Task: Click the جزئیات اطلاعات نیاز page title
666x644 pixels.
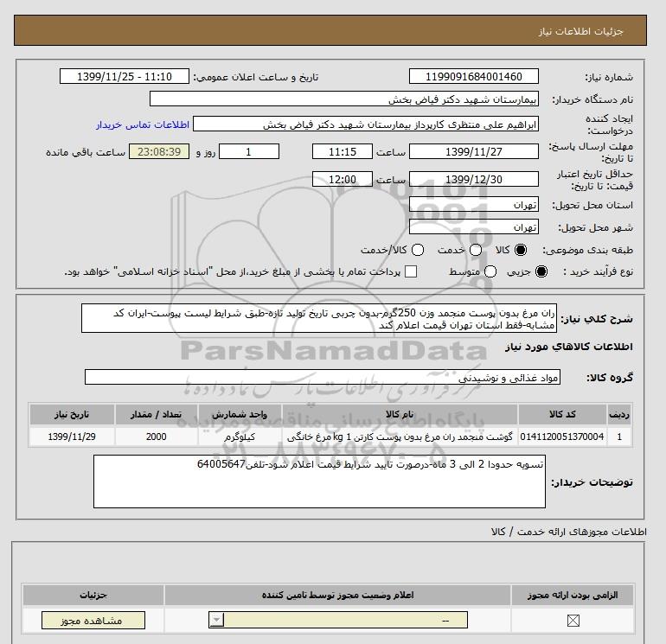Action: (x=580, y=31)
